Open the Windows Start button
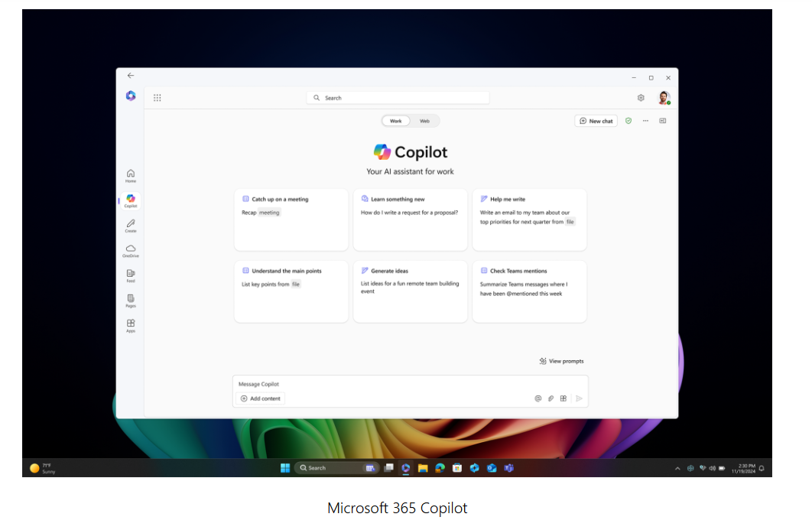This screenshot has height=530, width=812. pos(285,468)
